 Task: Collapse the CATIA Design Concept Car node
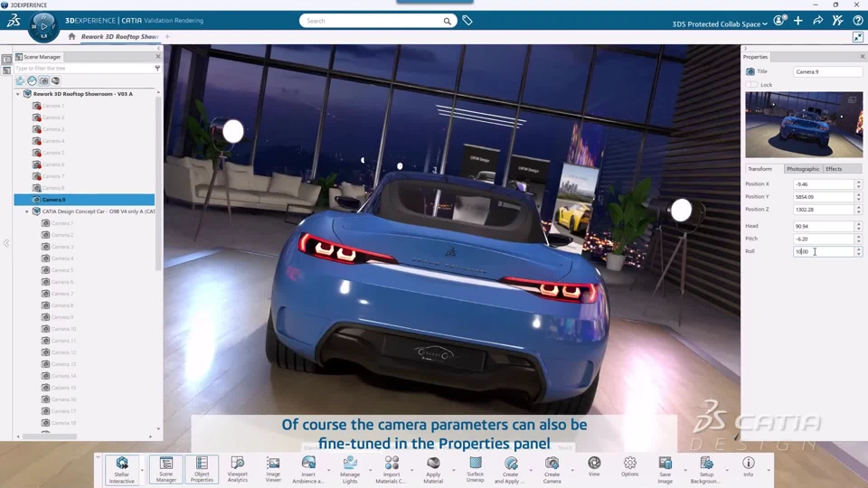tap(26, 211)
